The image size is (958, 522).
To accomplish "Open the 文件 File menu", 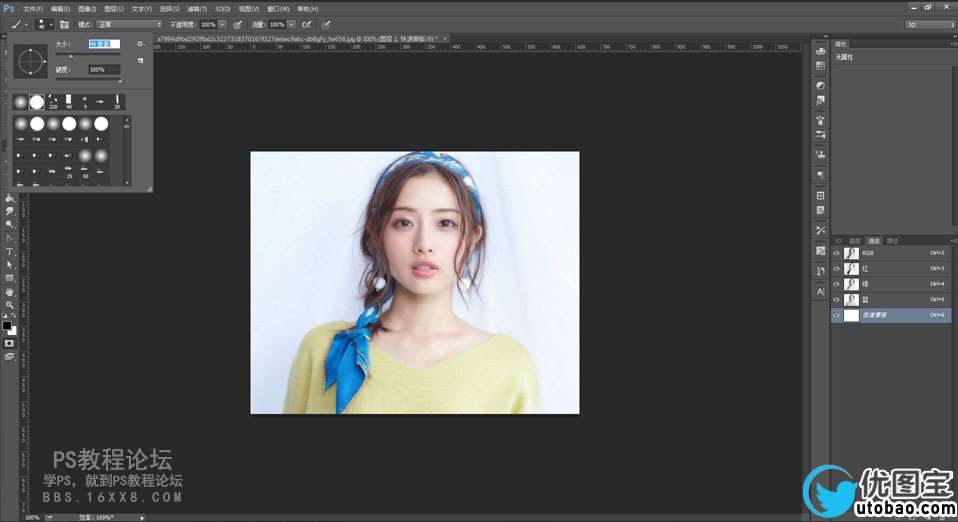I will point(33,9).
